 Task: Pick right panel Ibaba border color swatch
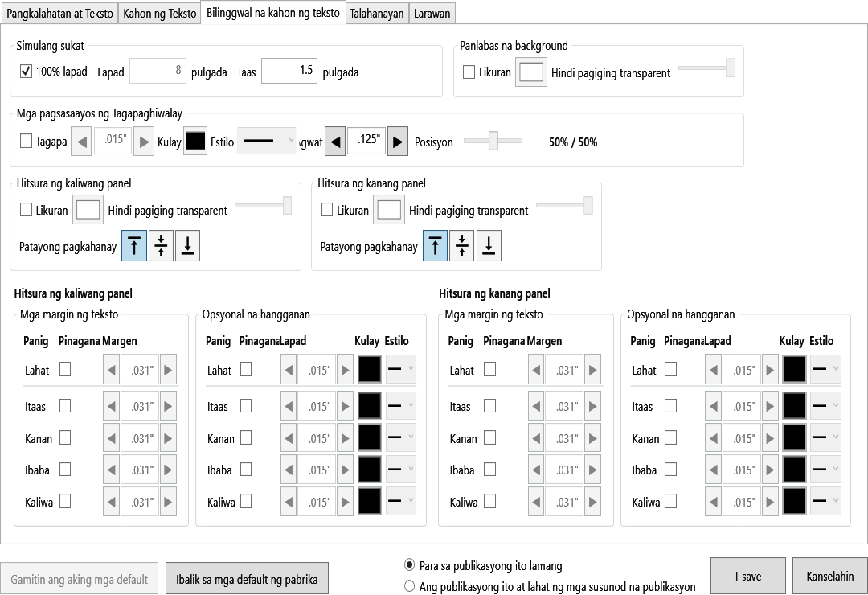794,470
